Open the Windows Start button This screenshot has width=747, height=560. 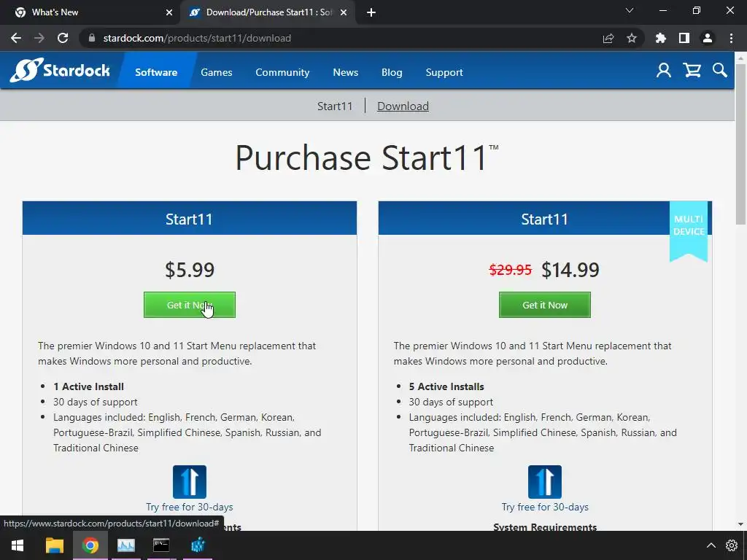18,545
